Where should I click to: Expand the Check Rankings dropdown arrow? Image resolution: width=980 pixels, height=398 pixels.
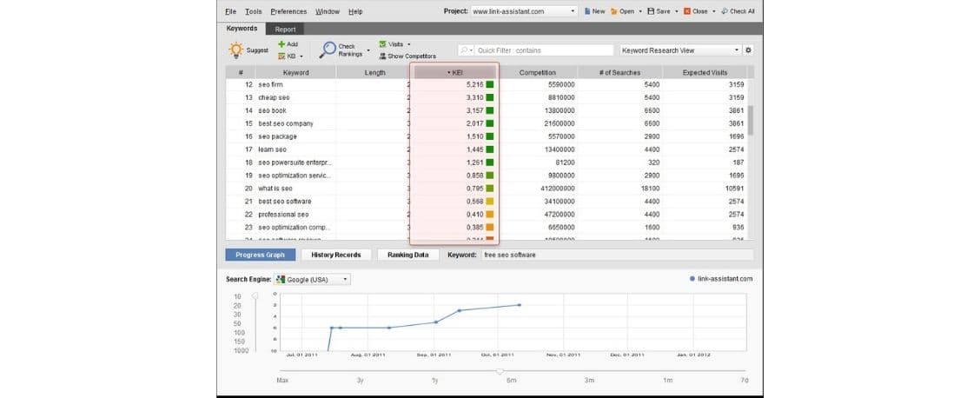coord(368,50)
